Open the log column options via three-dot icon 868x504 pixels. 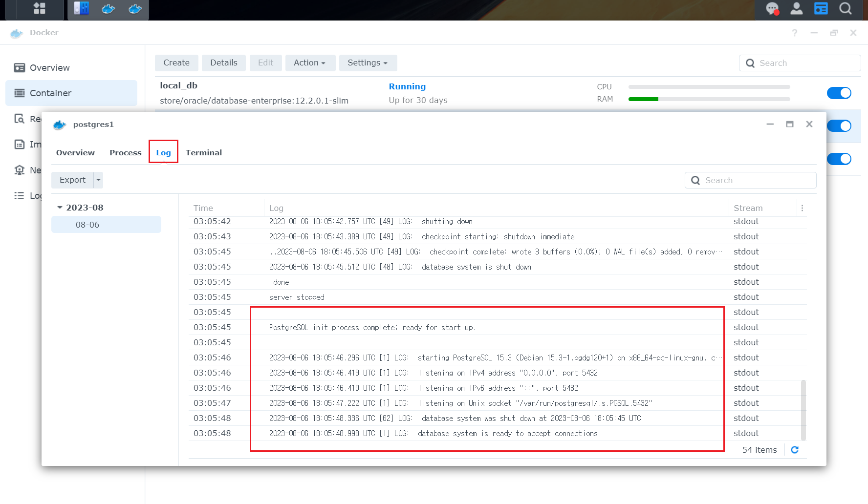(802, 208)
